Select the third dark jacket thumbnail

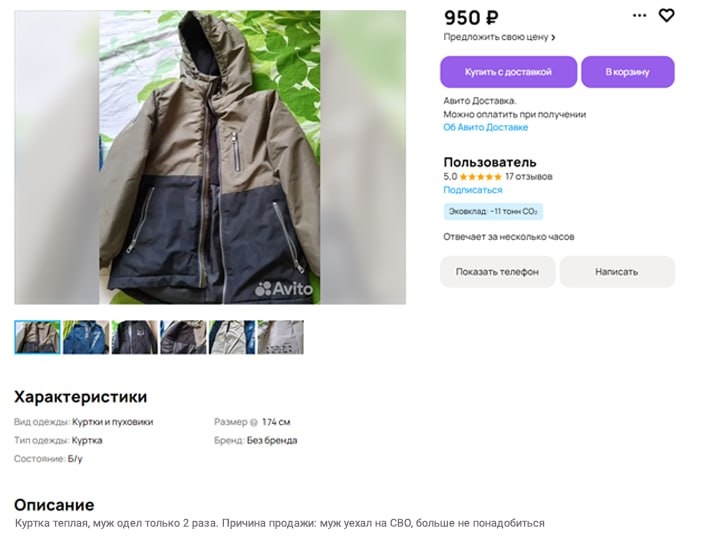click(135, 337)
